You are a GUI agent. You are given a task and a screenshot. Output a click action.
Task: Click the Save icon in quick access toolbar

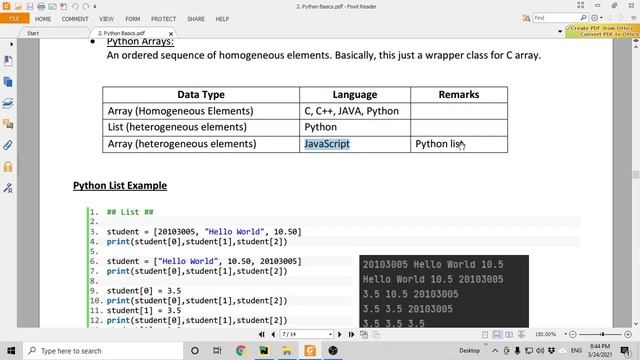click(x=30, y=7)
